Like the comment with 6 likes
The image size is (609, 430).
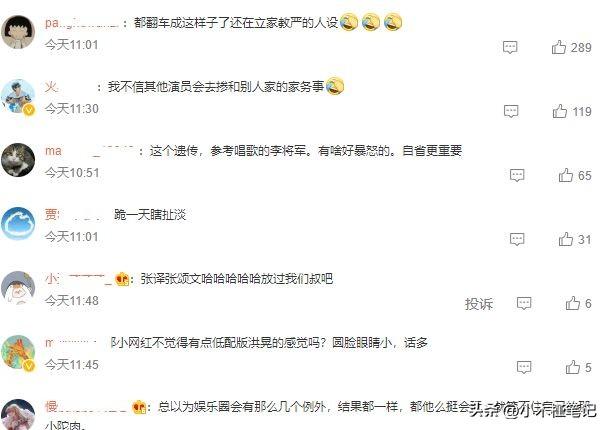573,303
